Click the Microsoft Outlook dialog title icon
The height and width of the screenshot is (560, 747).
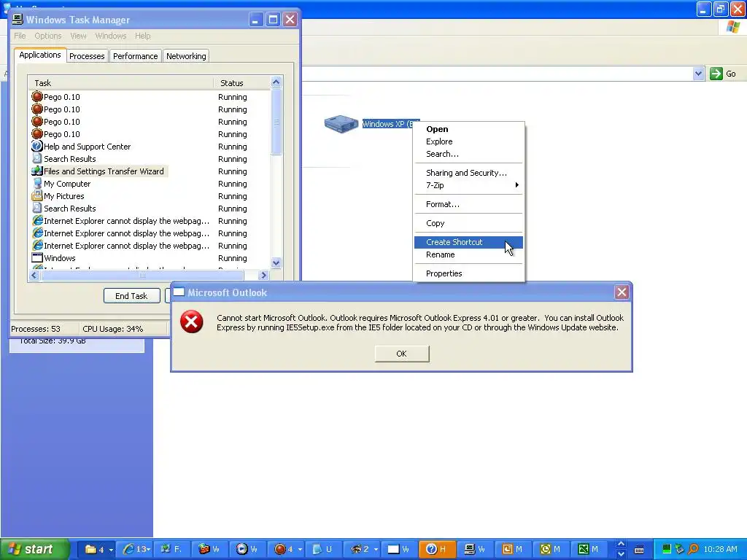point(179,292)
